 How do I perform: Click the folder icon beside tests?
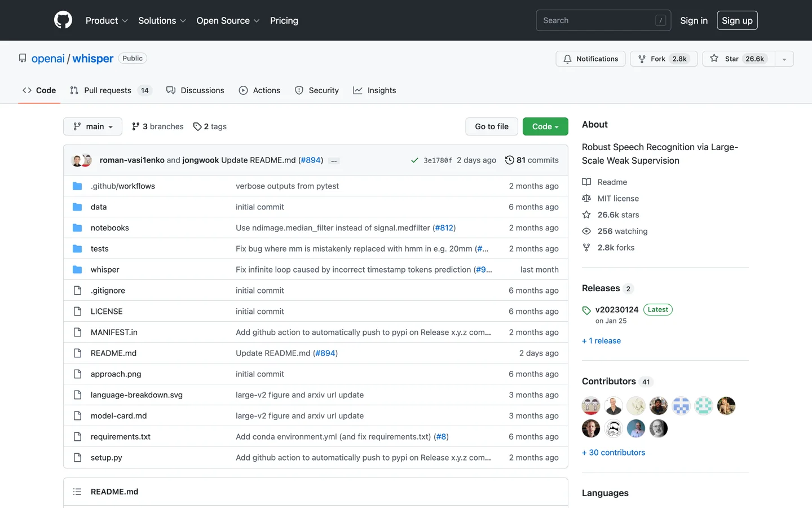tap(77, 248)
